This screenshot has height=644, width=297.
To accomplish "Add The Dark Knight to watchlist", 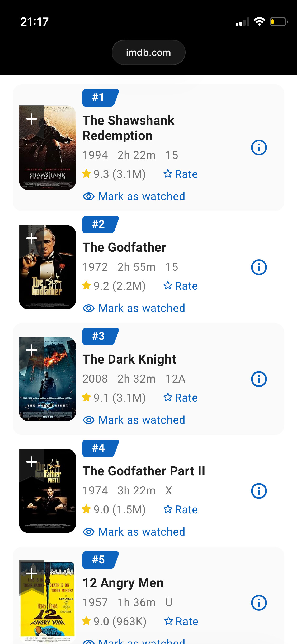I will [x=32, y=350].
